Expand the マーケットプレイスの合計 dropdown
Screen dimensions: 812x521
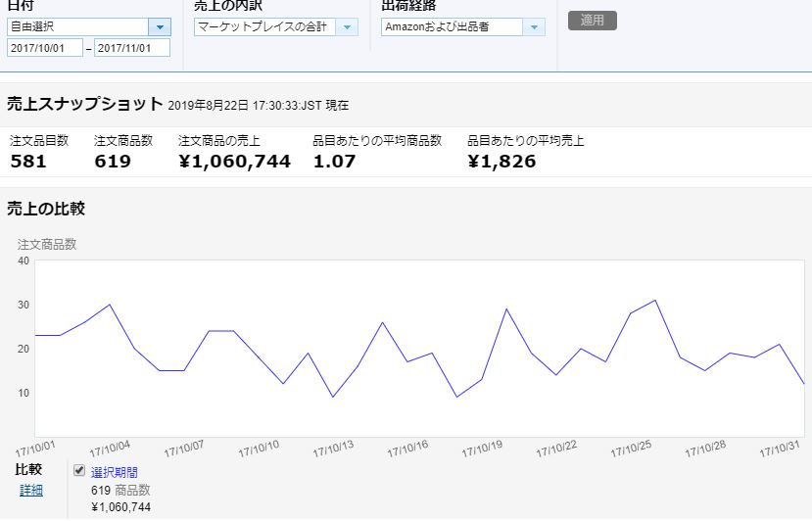point(275,27)
